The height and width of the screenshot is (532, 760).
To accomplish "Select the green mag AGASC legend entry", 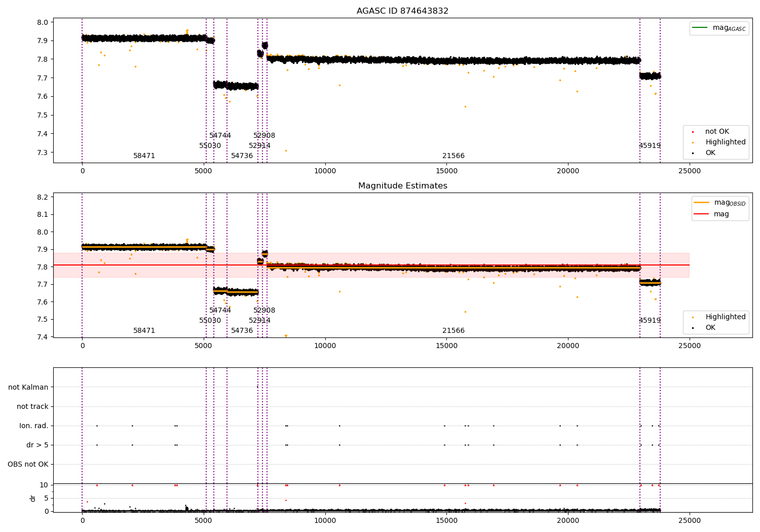I will click(719, 28).
